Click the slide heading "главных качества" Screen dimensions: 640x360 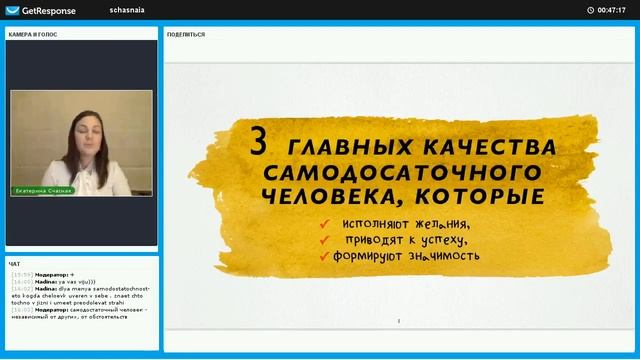coord(422,147)
